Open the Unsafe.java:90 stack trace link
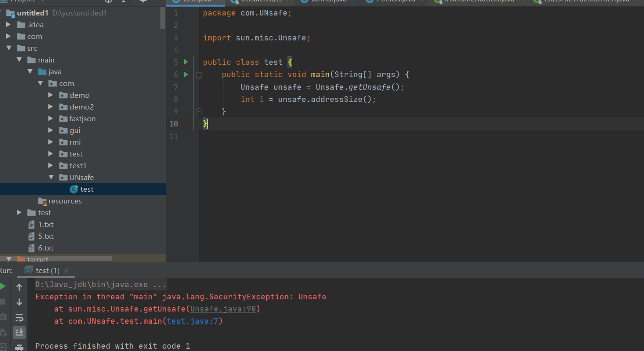The height and width of the screenshot is (351, 644). (x=223, y=309)
